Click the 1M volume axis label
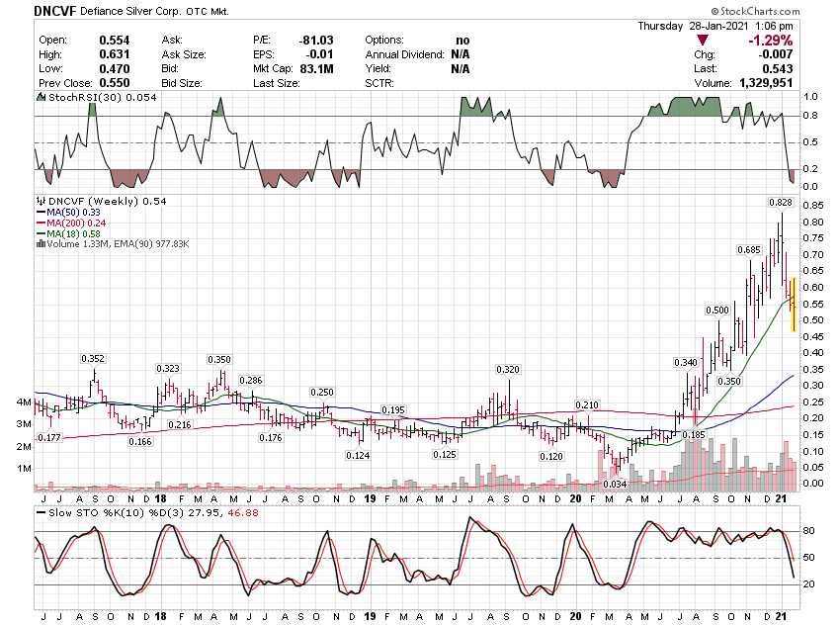840x626 pixels. tap(24, 469)
